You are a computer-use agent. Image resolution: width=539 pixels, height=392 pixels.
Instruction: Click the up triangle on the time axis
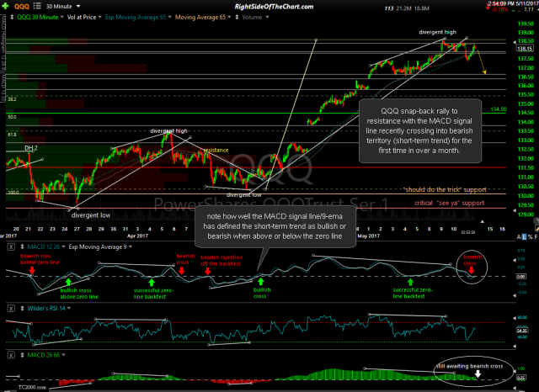(x=483, y=222)
